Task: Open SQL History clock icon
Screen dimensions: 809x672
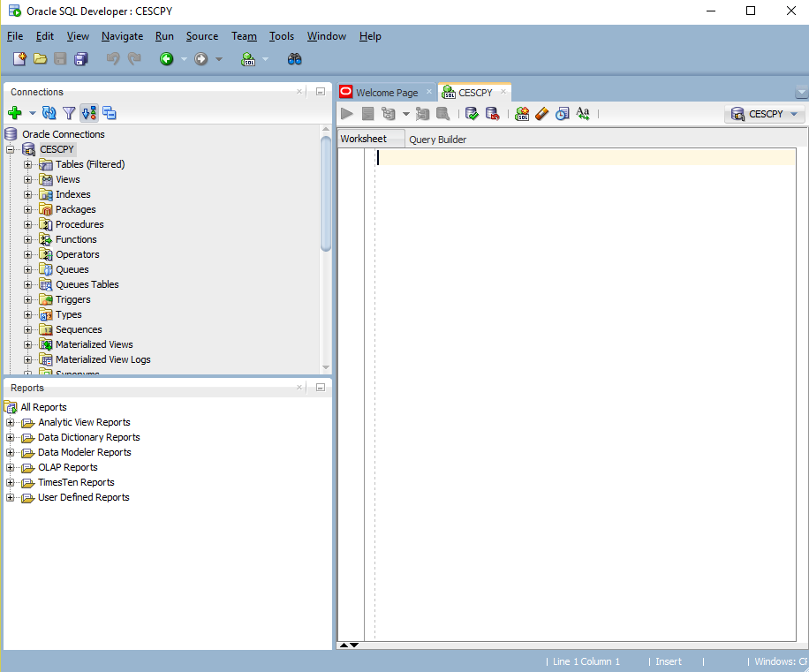Action: (562, 113)
